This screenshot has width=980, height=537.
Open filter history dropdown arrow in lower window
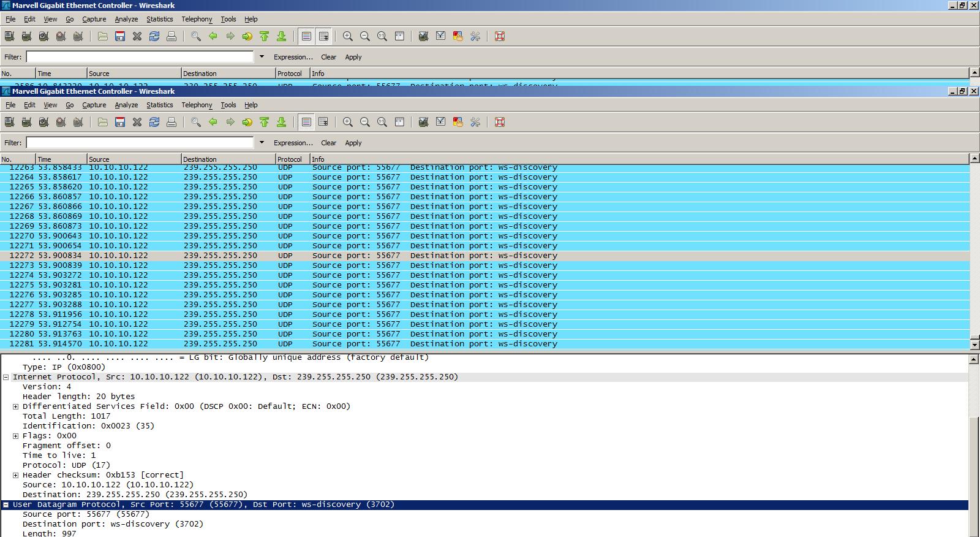point(262,142)
